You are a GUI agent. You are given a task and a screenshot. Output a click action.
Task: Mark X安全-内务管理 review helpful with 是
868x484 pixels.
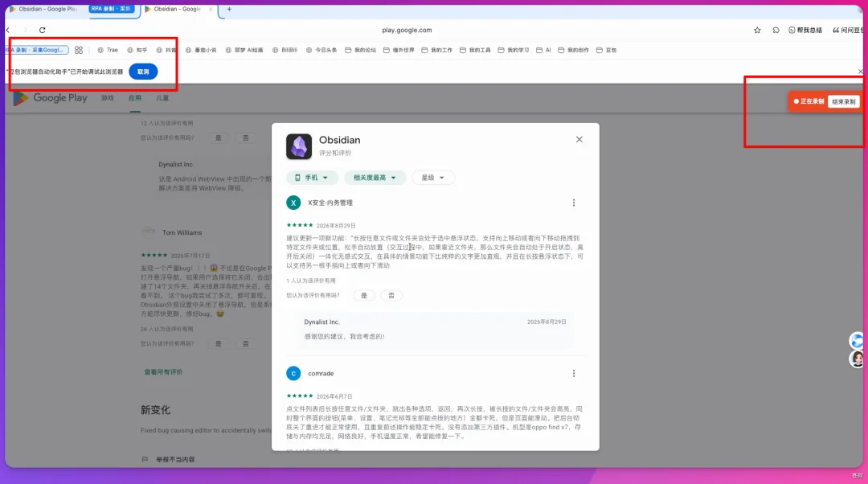pos(364,296)
